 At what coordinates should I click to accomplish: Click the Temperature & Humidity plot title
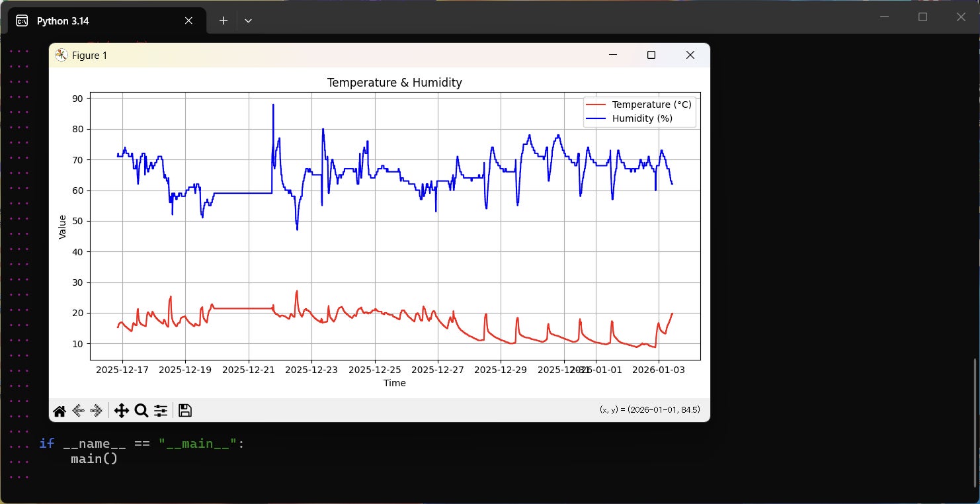pyautogui.click(x=394, y=83)
